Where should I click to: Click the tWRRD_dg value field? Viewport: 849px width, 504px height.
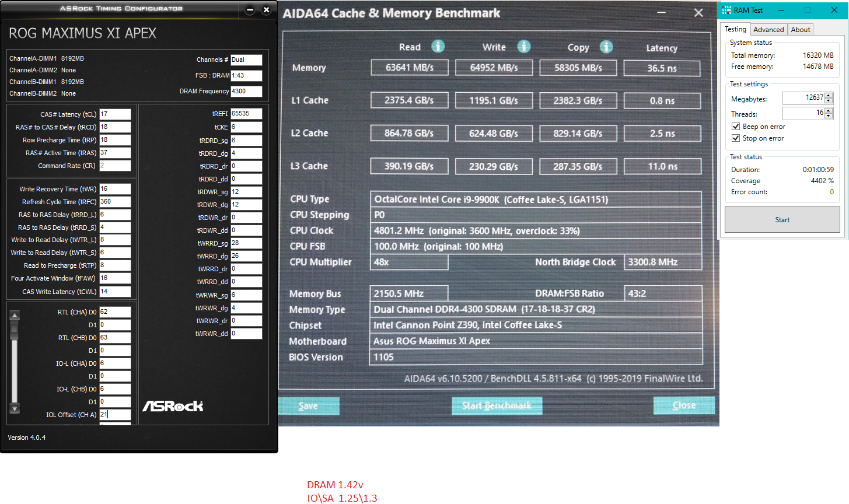coord(246,256)
